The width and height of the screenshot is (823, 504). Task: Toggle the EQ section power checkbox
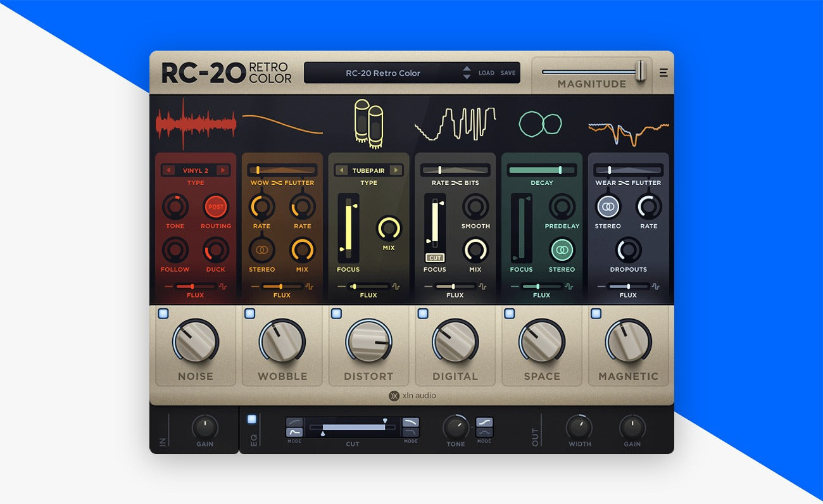[252, 419]
